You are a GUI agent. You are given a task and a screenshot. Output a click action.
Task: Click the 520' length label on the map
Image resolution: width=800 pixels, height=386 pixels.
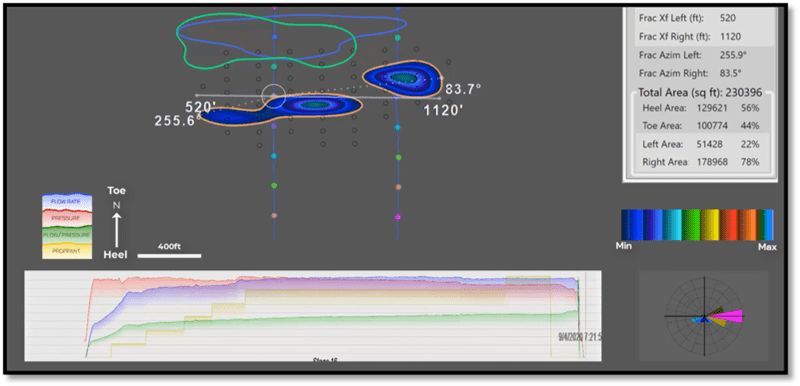pos(201,107)
